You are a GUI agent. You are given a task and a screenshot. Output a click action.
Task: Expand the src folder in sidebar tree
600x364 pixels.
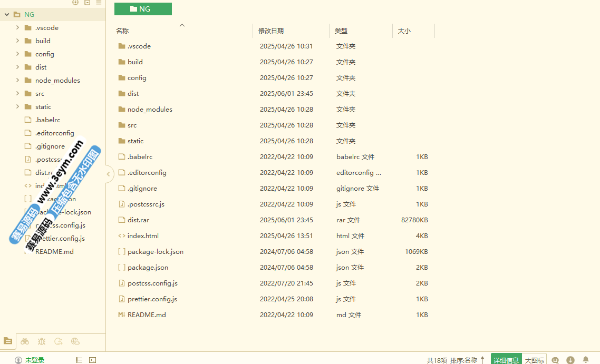click(17, 94)
